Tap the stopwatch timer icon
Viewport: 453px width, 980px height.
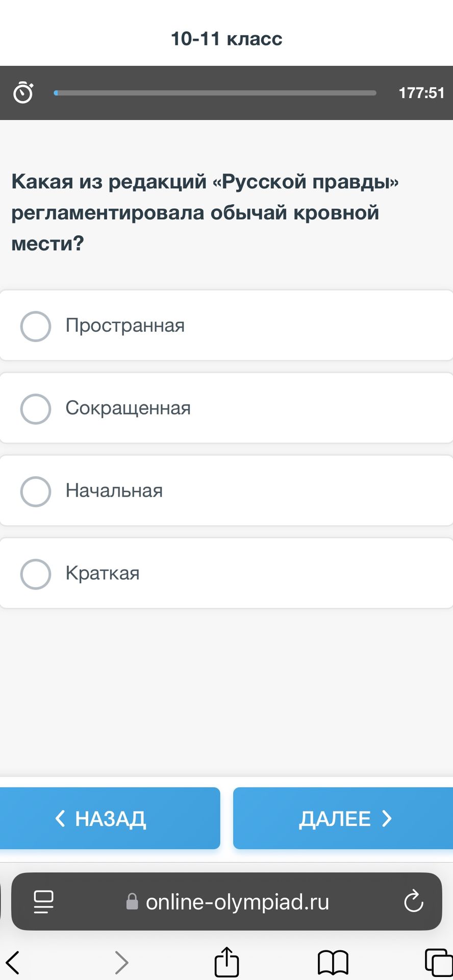[23, 92]
